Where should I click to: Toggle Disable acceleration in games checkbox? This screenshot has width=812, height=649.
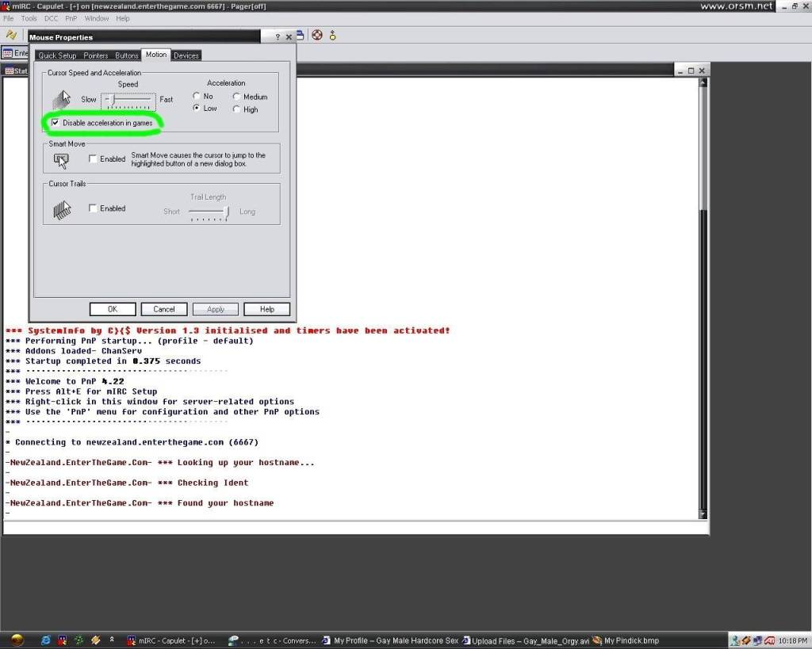(55, 123)
